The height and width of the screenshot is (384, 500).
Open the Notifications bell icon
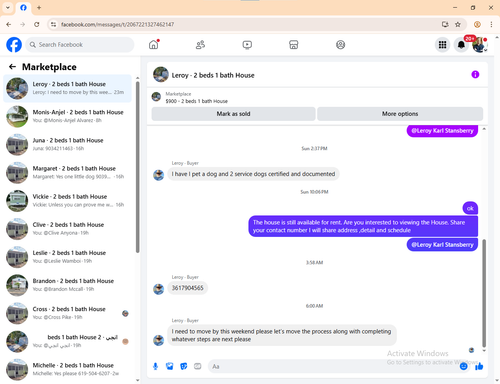pos(461,45)
